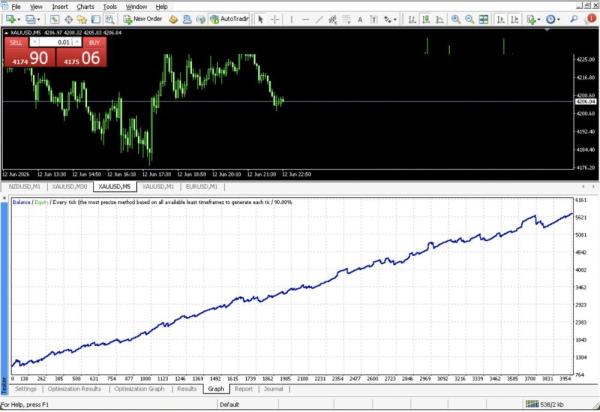600x412 pixels.
Task: Select the Crosshair tool
Action: pos(275,19)
